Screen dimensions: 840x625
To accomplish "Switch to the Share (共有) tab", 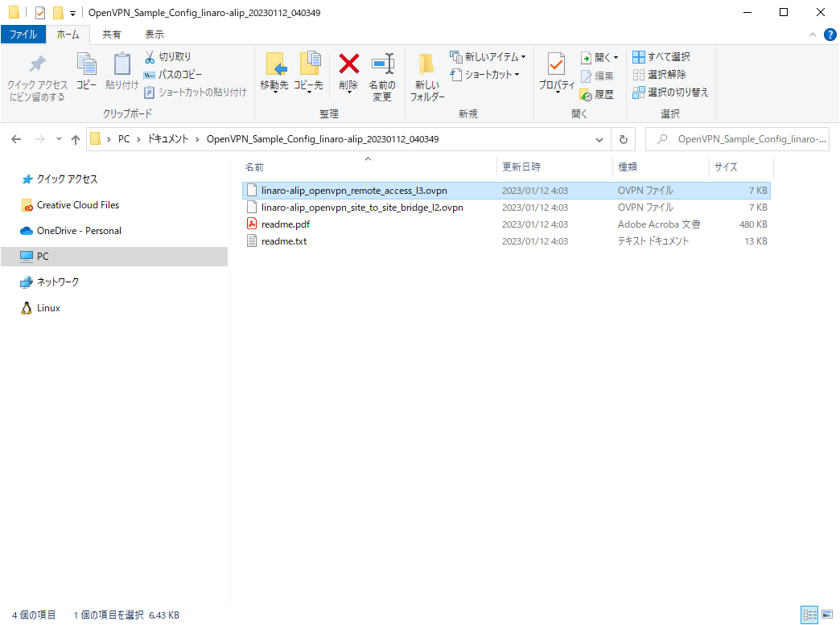I will 111,35.
